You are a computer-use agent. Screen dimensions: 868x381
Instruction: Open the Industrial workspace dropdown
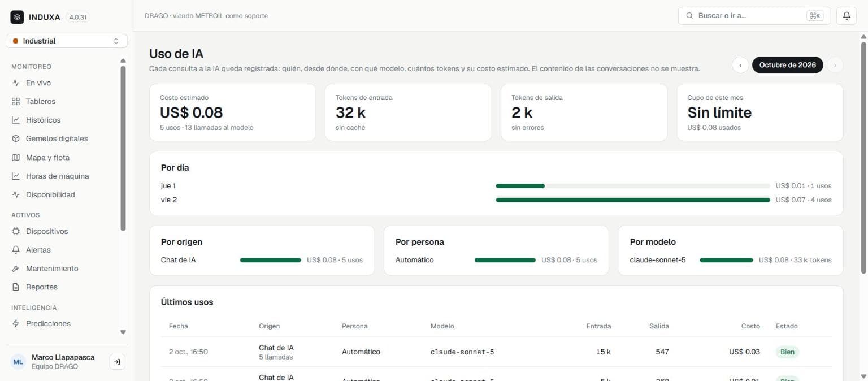pos(67,41)
